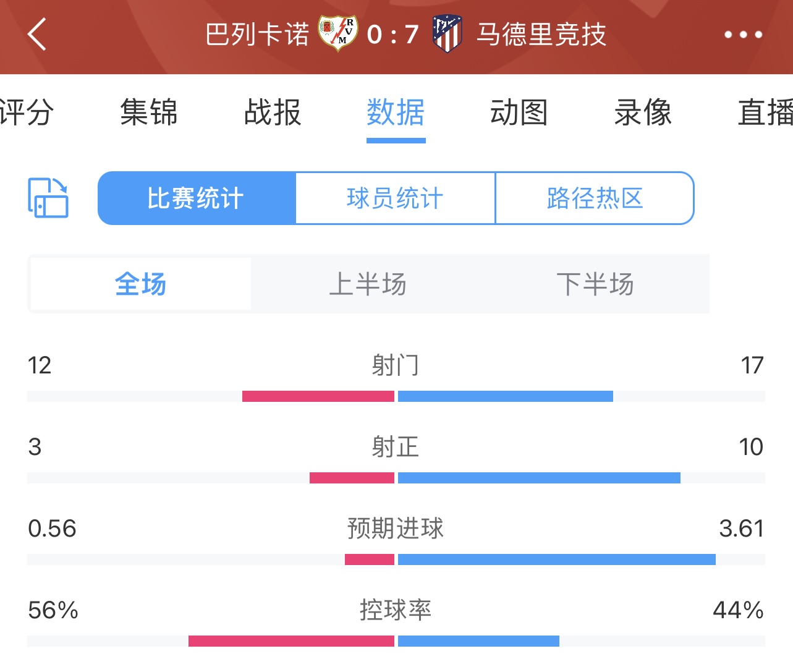Open the 直播 tab

pos(765,113)
